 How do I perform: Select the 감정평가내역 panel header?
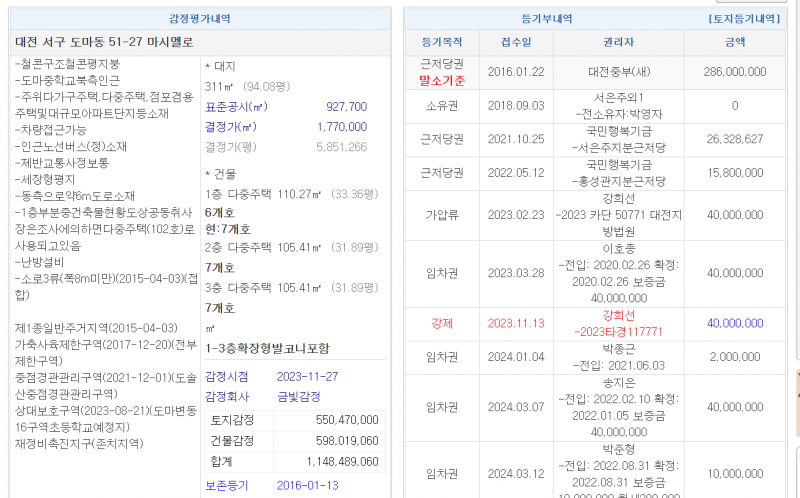199,19
